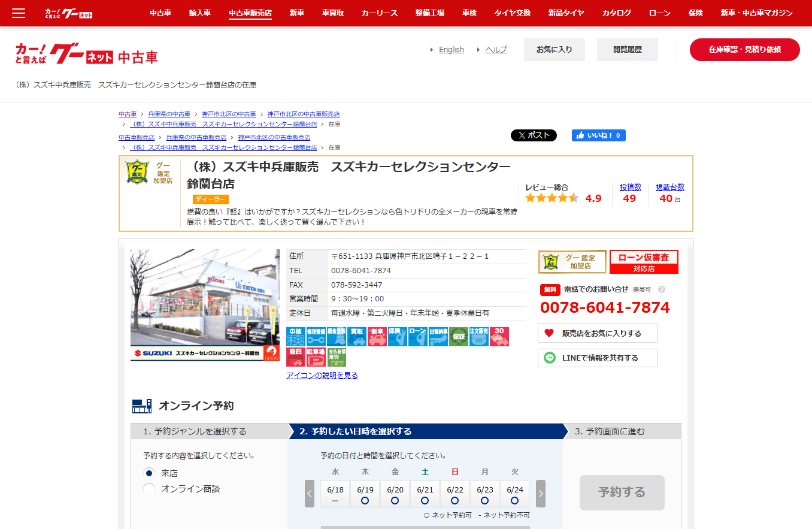Open 整備工場 in top navigation
Image resolution: width=812 pixels, height=529 pixels.
click(x=430, y=13)
